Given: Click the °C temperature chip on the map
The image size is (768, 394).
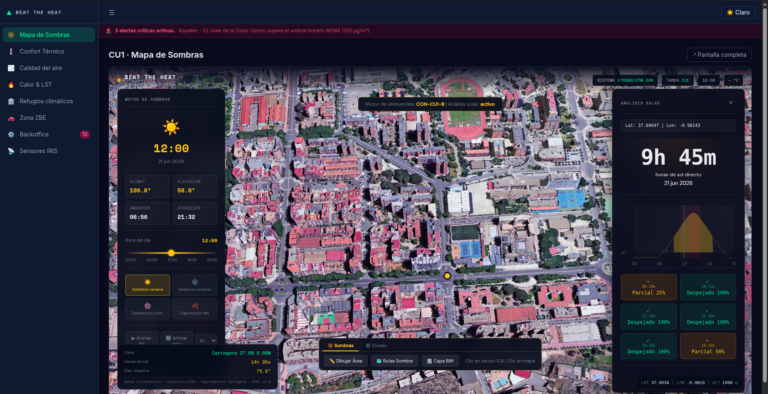Looking at the screenshot, I should click(x=733, y=80).
